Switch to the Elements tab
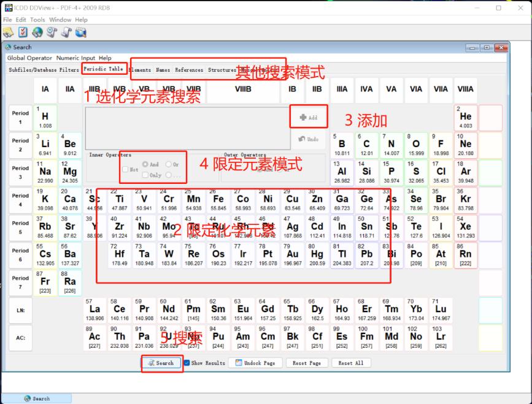The height and width of the screenshot is (404, 532). point(140,70)
